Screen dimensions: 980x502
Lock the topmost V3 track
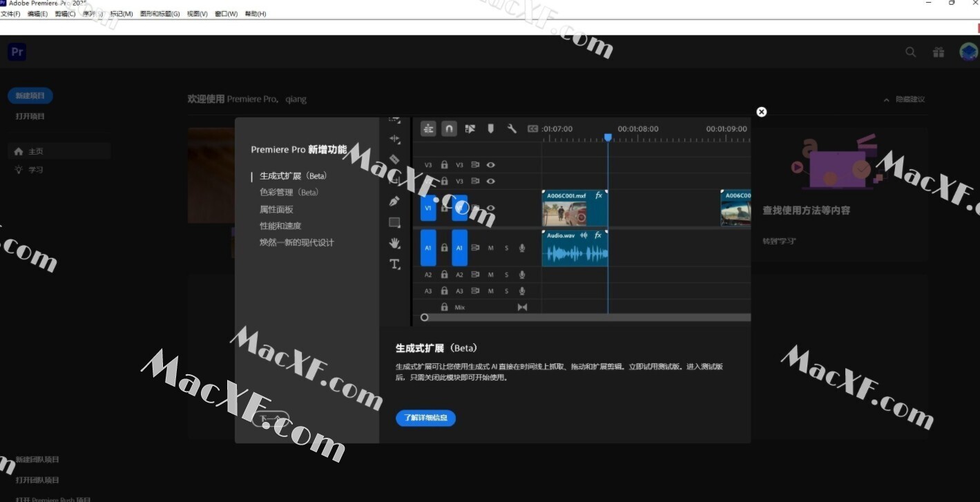[x=444, y=165]
